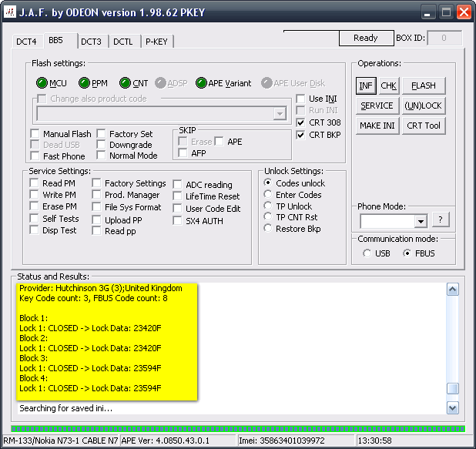This screenshot has height=449, width=476.
Task: Open the CRT Tool
Action: point(424,126)
